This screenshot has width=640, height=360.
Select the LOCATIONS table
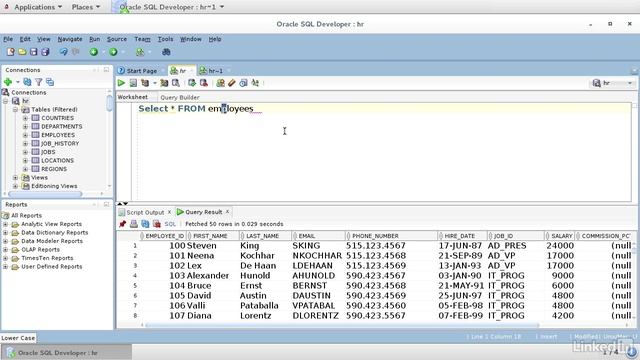57,160
